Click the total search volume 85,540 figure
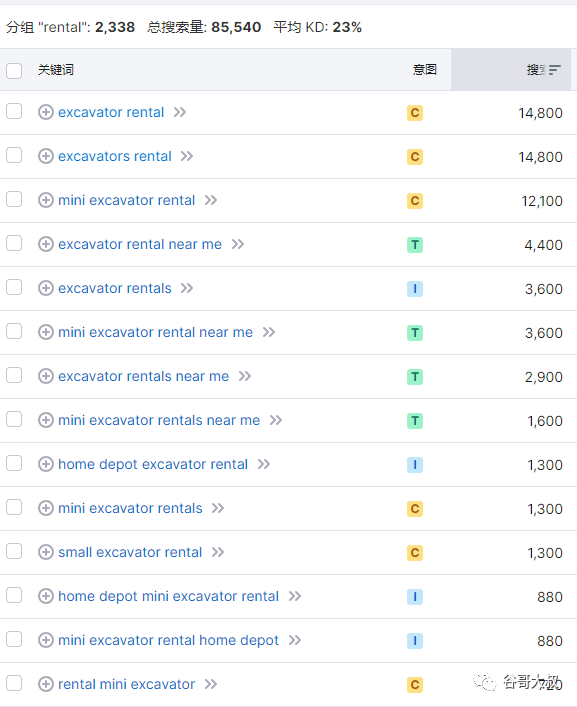This screenshot has width=577, height=707. (x=236, y=27)
